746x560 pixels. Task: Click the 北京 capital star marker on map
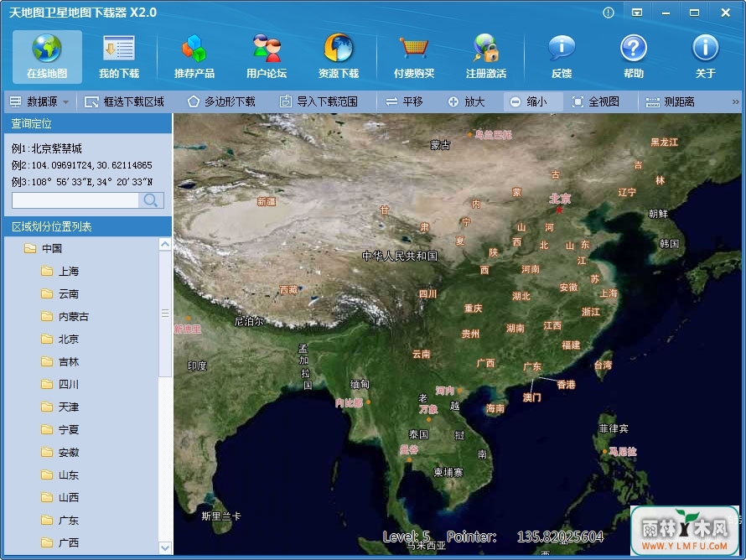pos(560,210)
